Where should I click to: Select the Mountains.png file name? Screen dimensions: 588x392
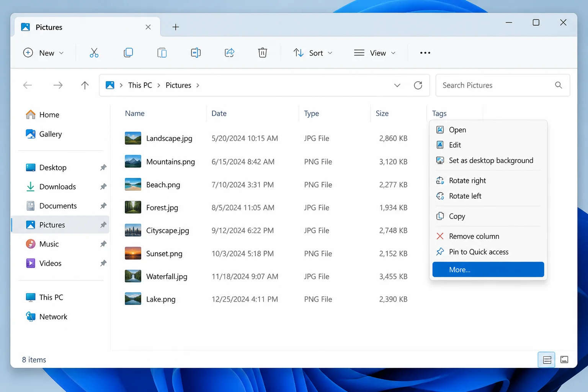170,162
